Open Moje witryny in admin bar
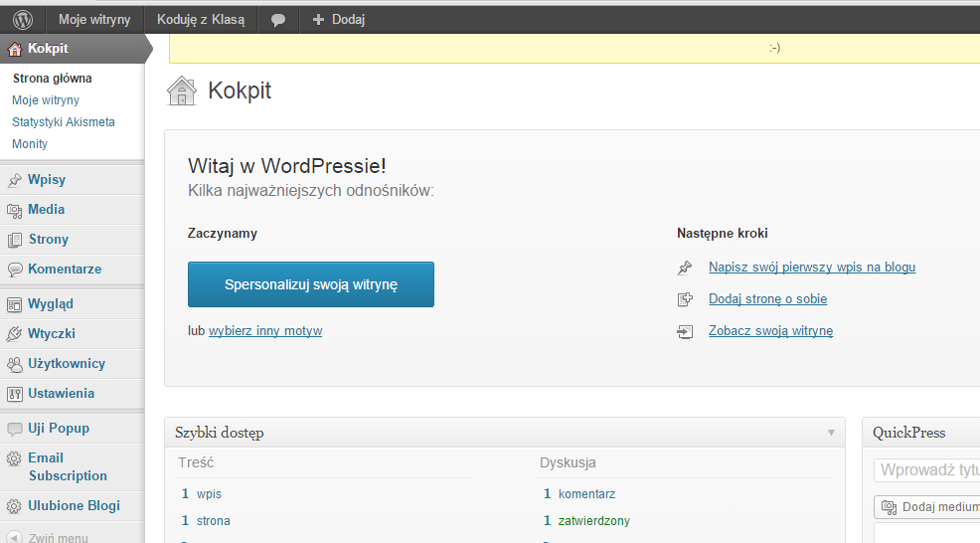 pyautogui.click(x=94, y=20)
